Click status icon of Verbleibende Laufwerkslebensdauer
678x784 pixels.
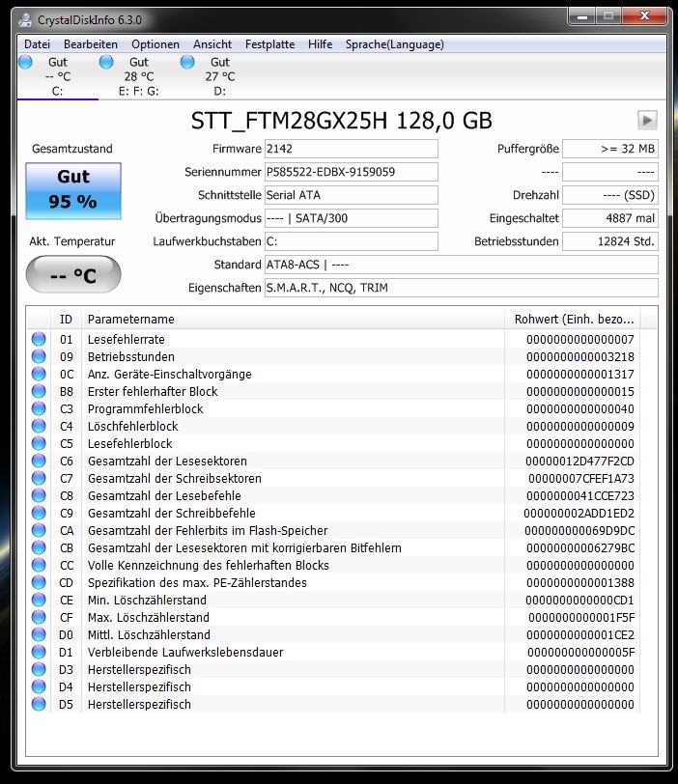tap(39, 652)
